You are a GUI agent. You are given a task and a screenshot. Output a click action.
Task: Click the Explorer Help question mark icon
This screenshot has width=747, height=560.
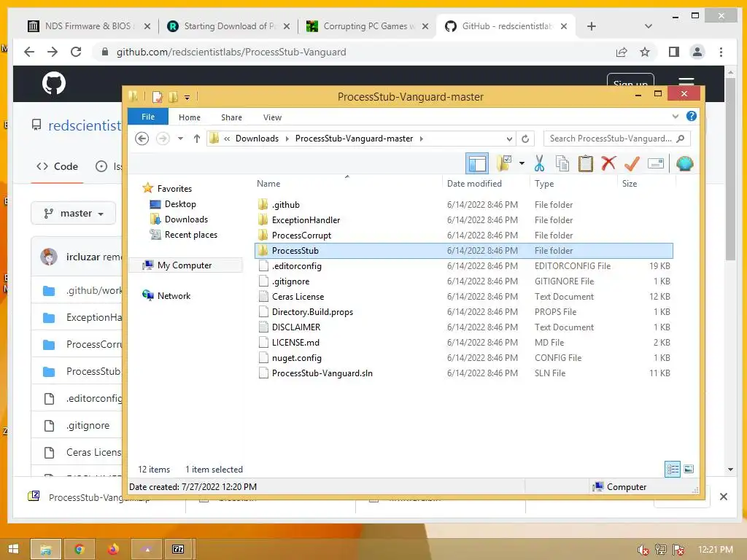692,116
